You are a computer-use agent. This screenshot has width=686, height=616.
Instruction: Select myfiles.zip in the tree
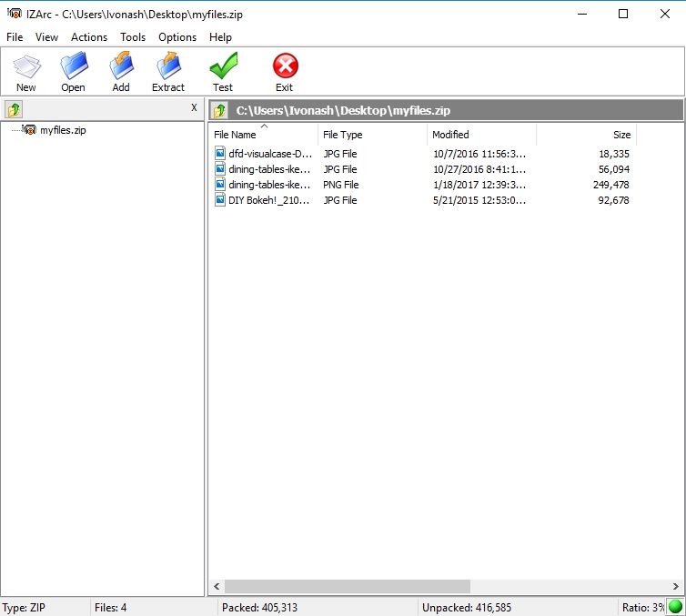(x=63, y=130)
